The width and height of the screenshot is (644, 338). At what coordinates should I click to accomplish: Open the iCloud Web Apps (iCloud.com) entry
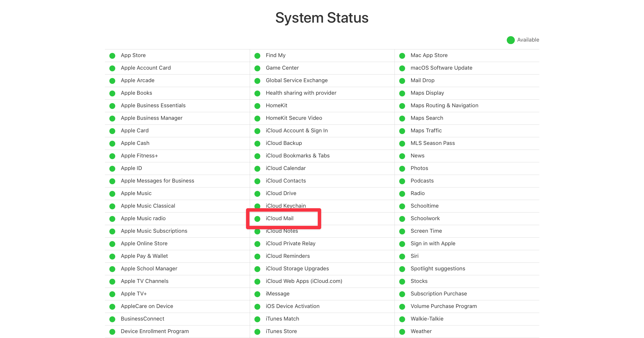pyautogui.click(x=304, y=281)
